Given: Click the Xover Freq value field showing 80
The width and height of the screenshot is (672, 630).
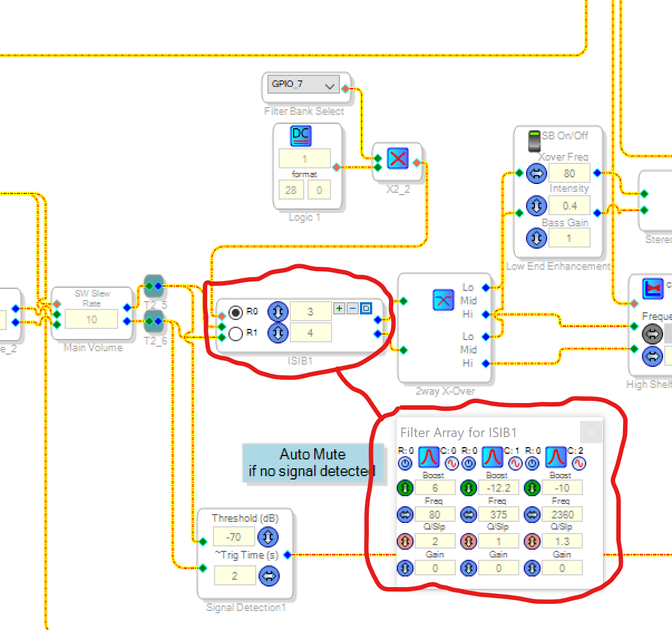Looking at the screenshot, I should pos(569,173).
